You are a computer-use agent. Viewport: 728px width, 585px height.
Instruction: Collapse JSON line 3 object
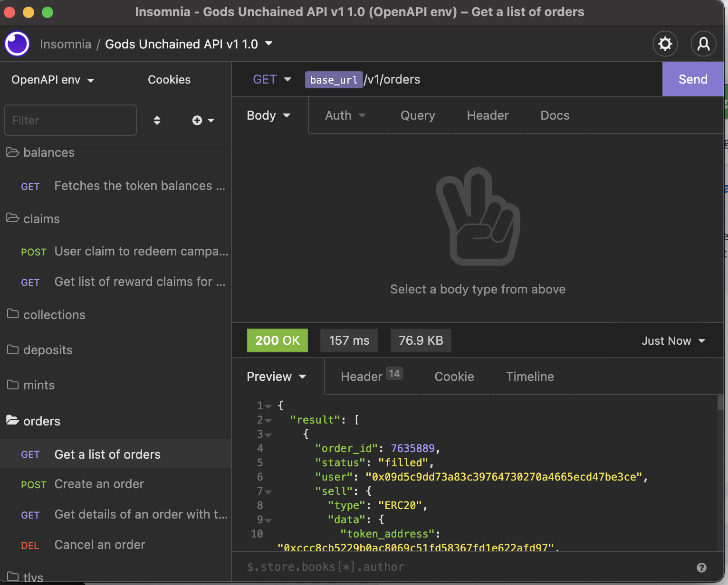(268, 435)
